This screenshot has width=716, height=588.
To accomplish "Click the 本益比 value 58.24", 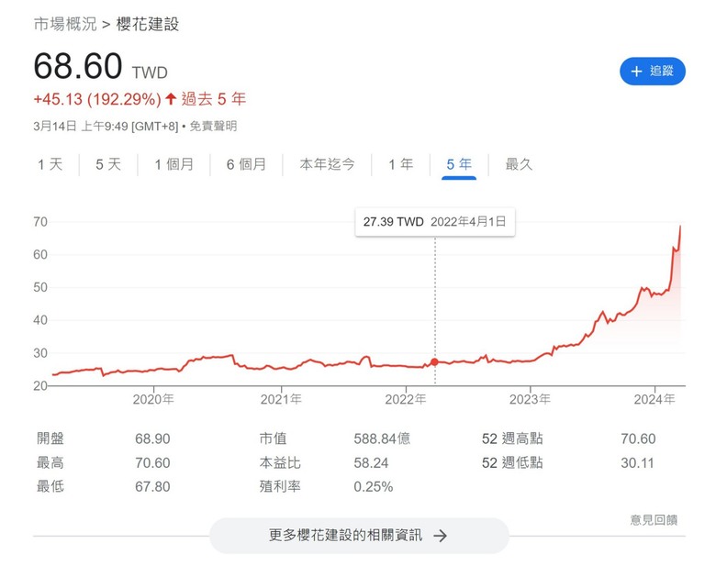I will click(x=371, y=463).
